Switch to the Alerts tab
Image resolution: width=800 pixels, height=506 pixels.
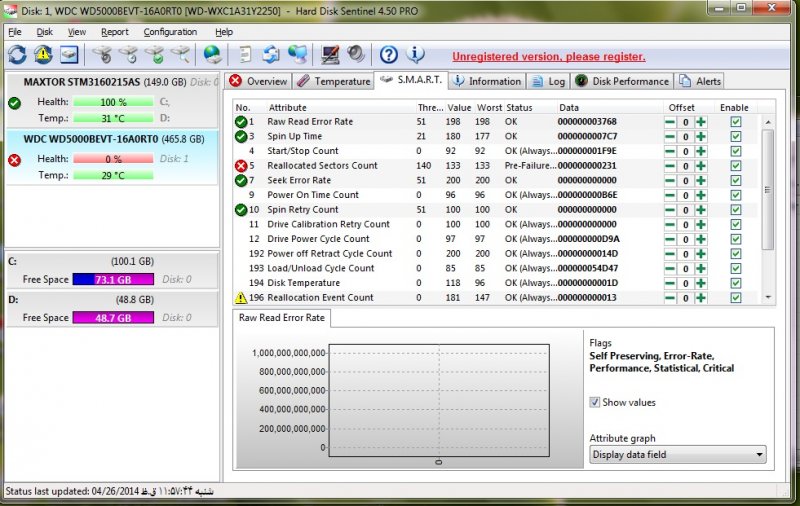tap(699, 81)
